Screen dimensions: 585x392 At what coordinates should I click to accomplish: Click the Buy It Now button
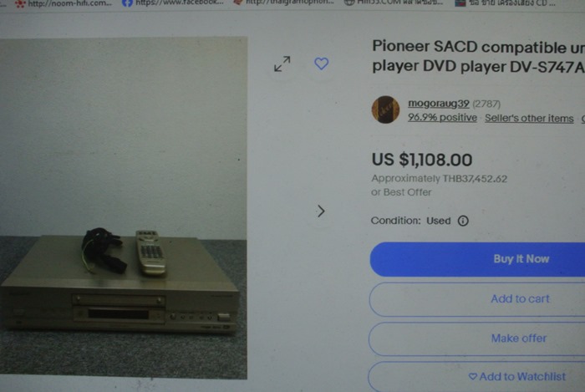pyautogui.click(x=477, y=259)
